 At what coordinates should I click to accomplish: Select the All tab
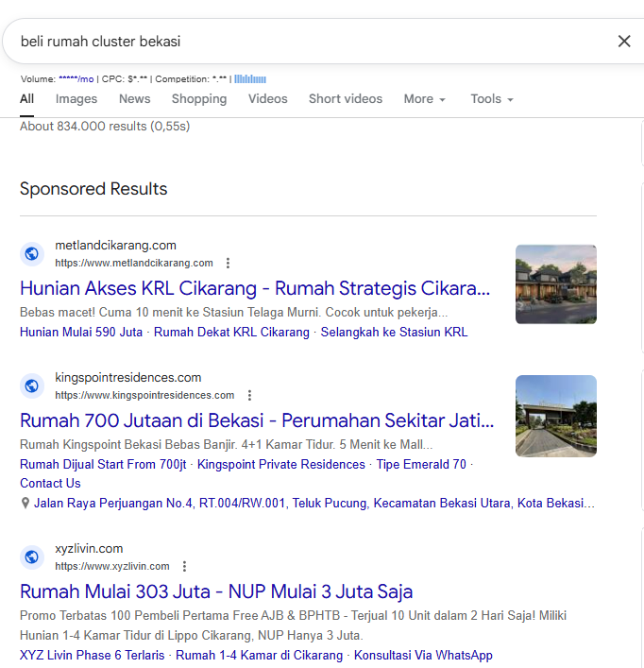coord(26,99)
